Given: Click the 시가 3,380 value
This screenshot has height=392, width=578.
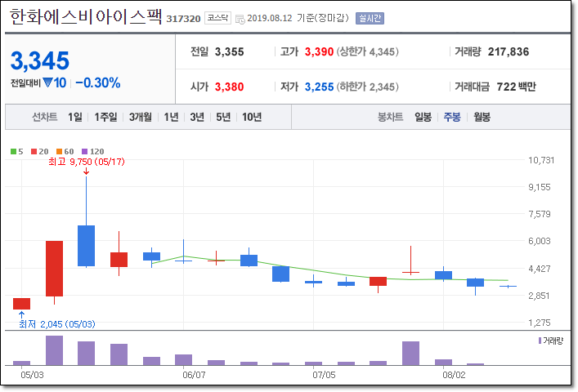Looking at the screenshot, I should (x=229, y=87).
